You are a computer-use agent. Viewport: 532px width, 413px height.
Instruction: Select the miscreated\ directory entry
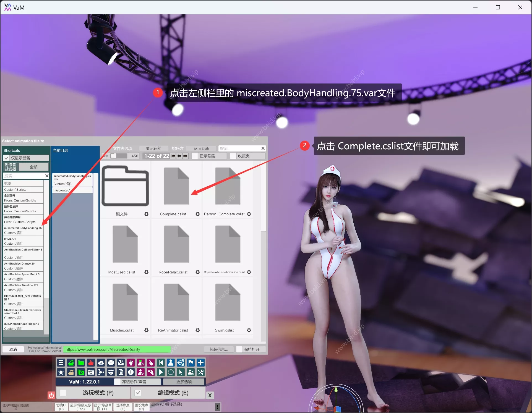tap(72, 190)
